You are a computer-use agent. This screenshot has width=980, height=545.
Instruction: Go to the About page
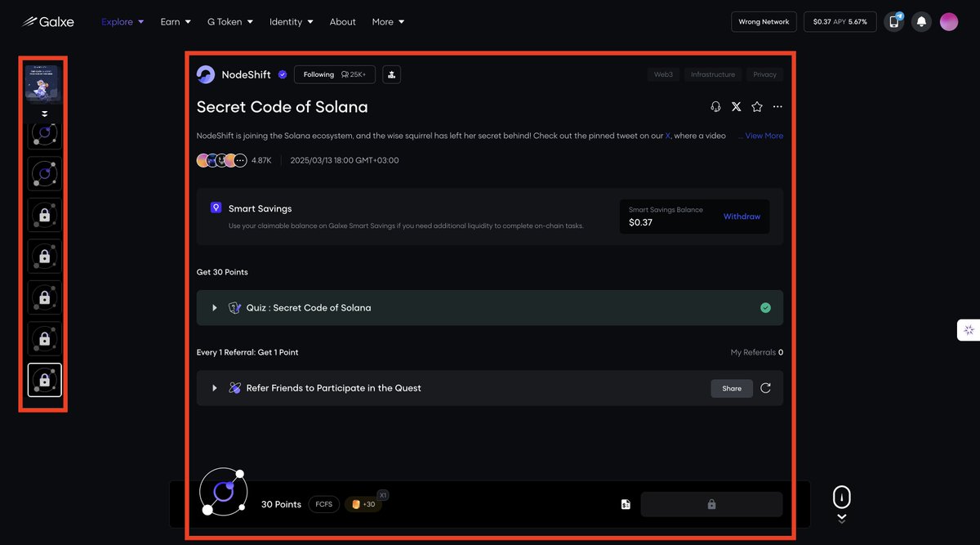tap(343, 22)
